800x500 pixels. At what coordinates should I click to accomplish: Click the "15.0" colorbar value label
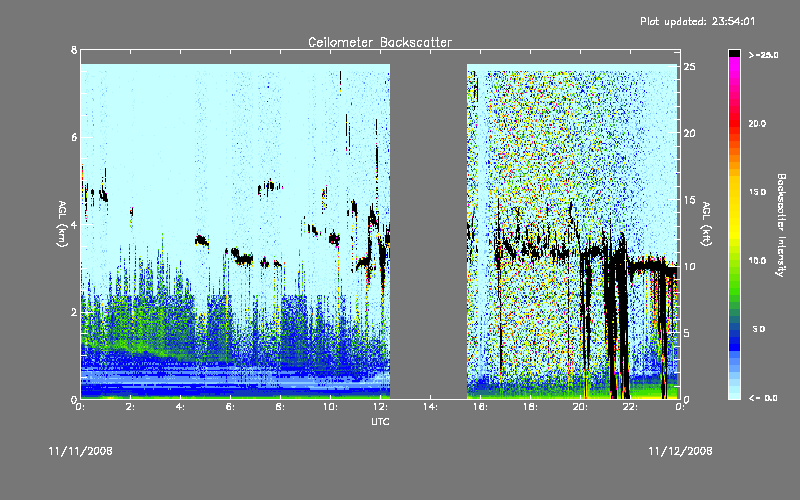tap(757, 192)
